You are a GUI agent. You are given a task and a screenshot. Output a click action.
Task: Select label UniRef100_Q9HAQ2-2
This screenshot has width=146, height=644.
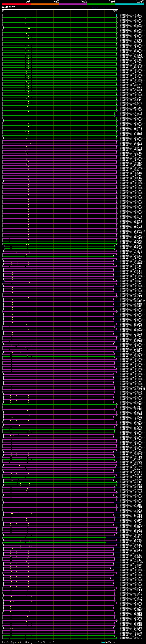coord(132,58)
